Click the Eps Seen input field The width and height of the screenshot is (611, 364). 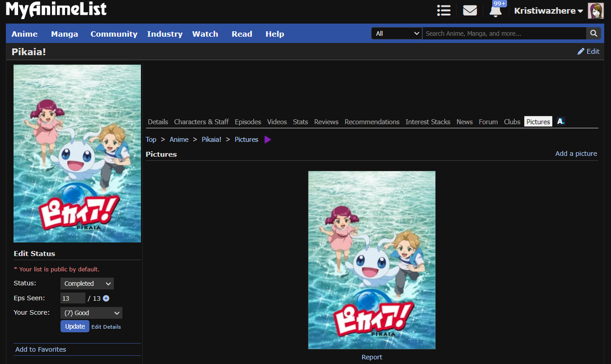coord(73,298)
